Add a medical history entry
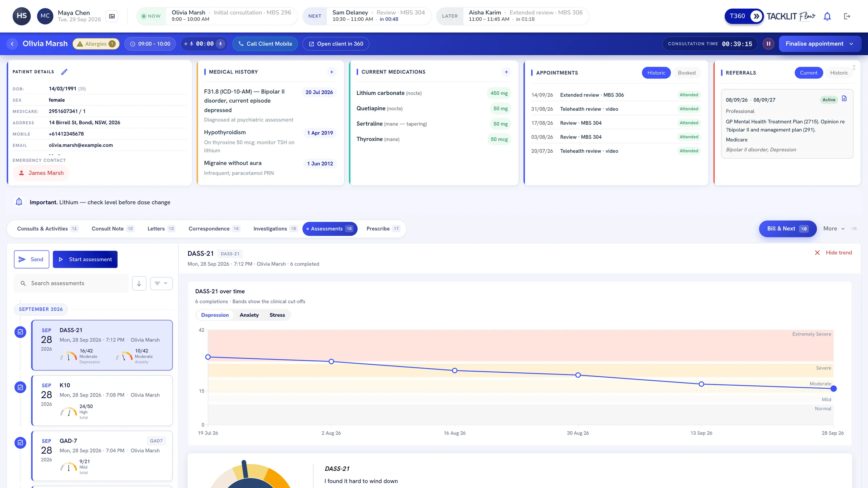 tap(331, 72)
